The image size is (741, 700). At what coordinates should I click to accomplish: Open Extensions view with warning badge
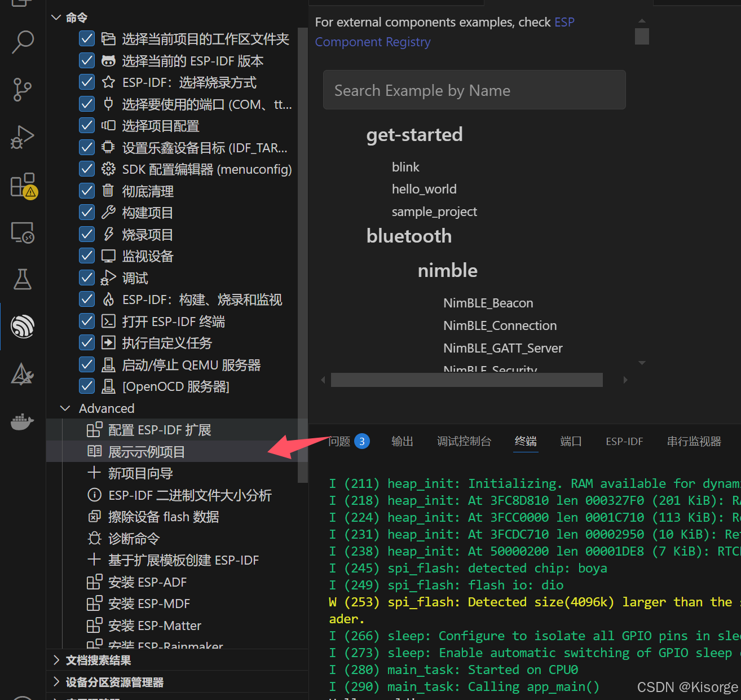point(24,186)
